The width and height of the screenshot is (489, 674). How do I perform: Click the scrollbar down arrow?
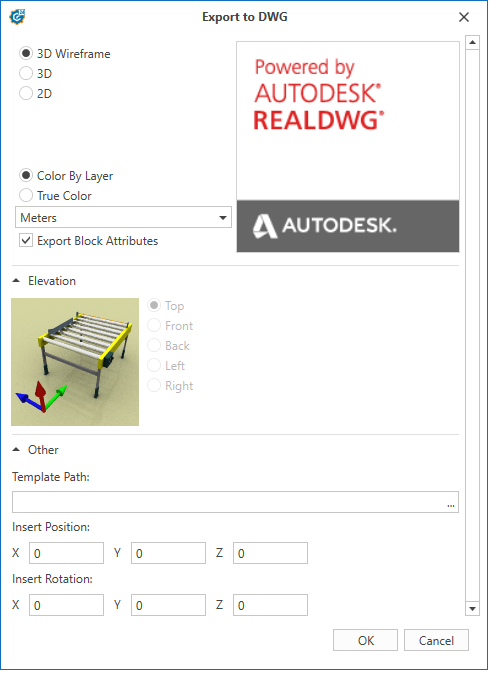pos(472,608)
